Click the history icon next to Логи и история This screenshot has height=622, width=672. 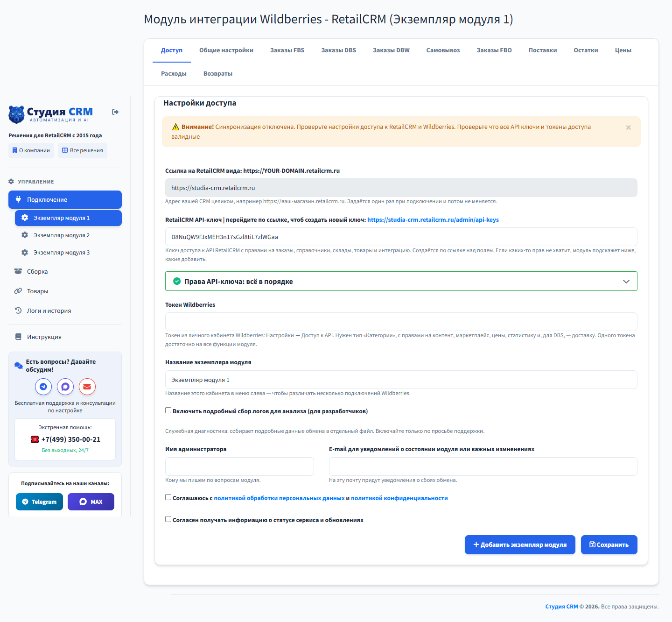[18, 311]
